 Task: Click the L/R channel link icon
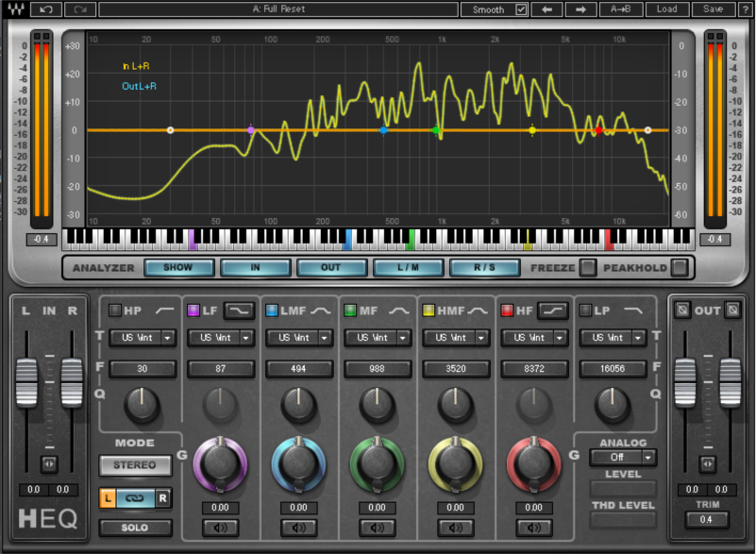click(x=135, y=498)
